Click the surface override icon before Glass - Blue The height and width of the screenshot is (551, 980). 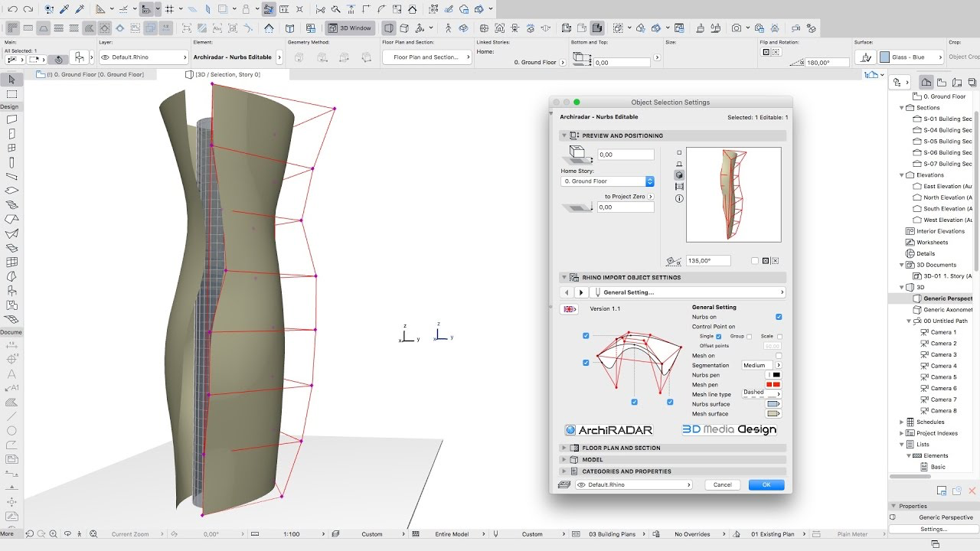865,57
